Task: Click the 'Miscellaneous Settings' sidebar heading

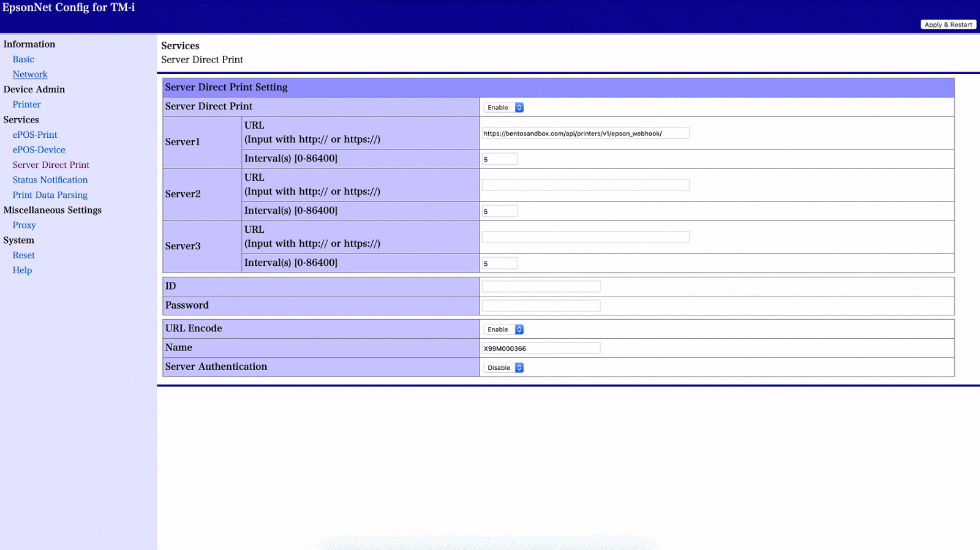Action: 53,210
